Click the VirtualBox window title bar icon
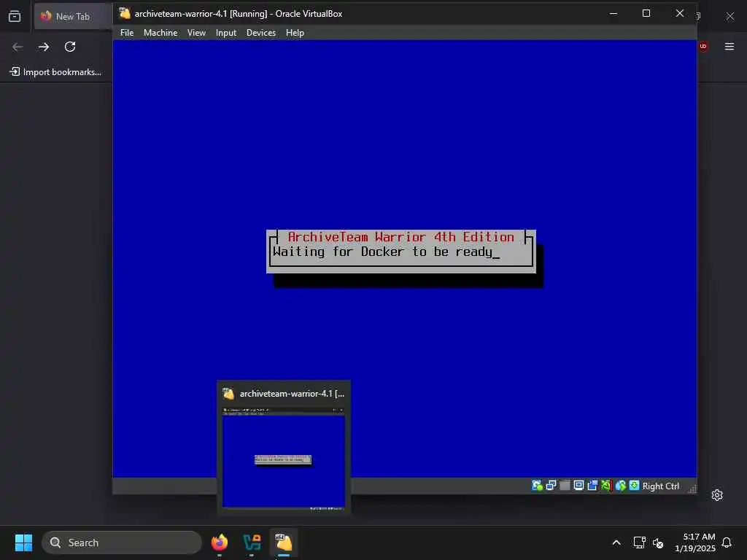The image size is (747, 560). pyautogui.click(x=124, y=13)
